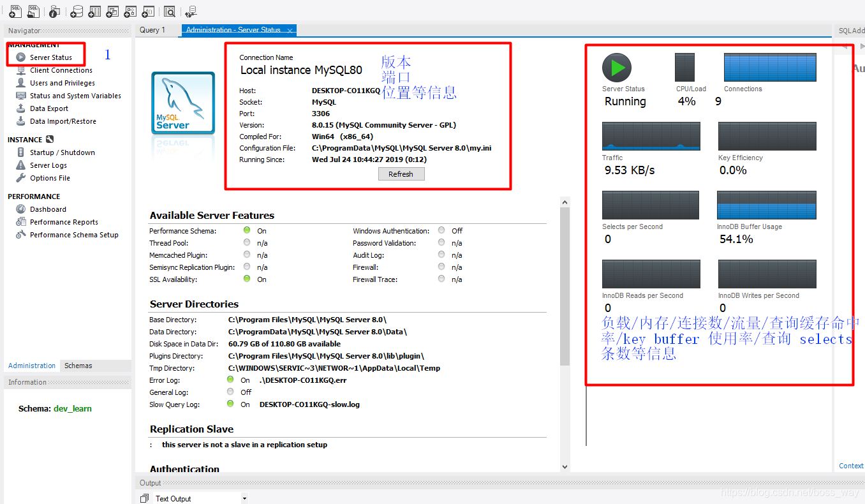Click the port value 3306
Viewport: 865px width, 504px height.
[x=321, y=114]
